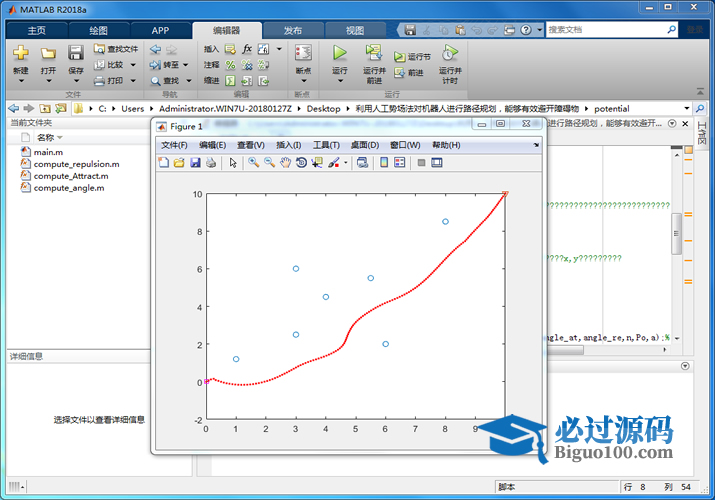Click Insert Colorbar icon
This screenshot has width=715, height=500.
coord(384,162)
